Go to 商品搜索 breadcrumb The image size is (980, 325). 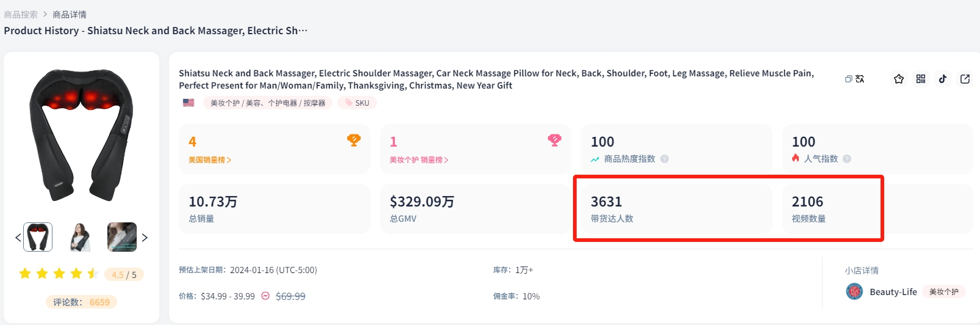21,15
